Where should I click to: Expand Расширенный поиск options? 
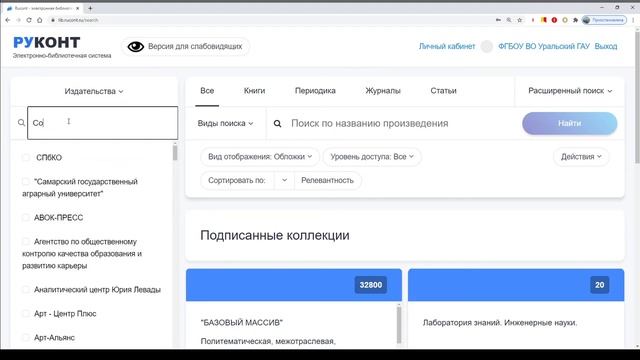pos(570,91)
